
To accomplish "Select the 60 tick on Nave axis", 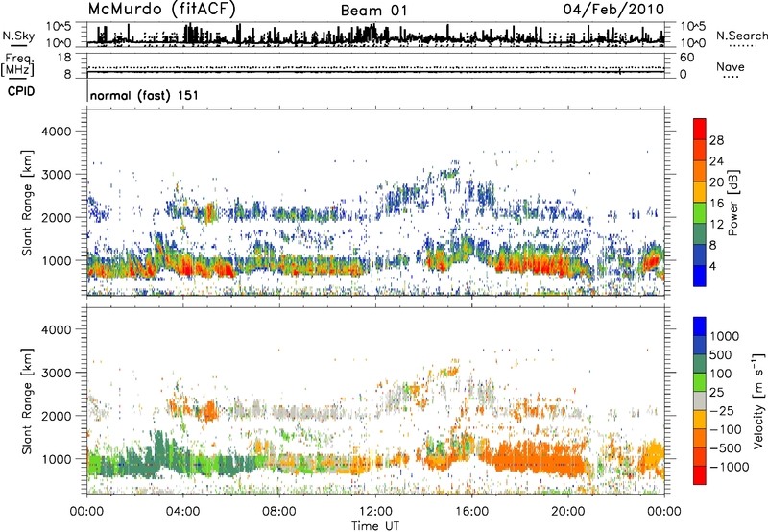I will (686, 58).
